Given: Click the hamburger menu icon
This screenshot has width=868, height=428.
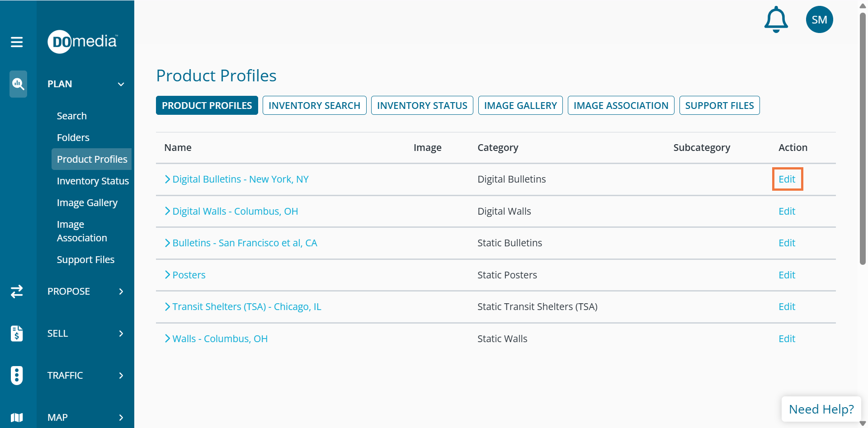Looking at the screenshot, I should point(17,42).
